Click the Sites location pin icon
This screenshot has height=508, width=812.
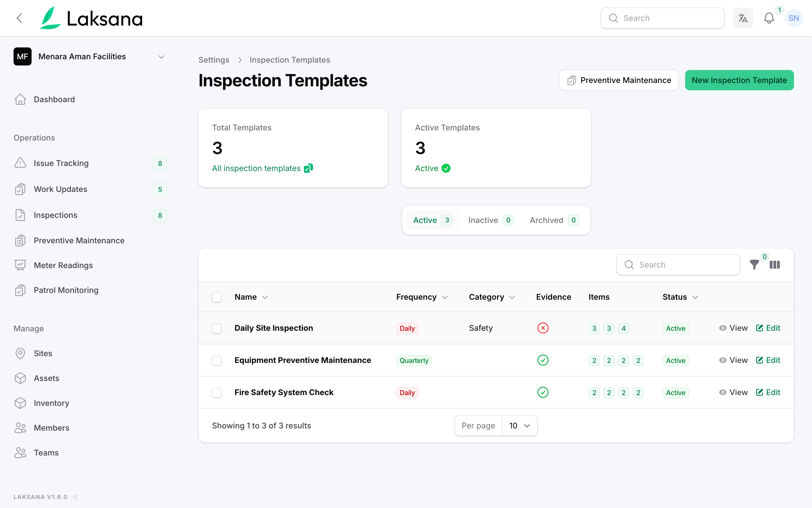point(20,353)
